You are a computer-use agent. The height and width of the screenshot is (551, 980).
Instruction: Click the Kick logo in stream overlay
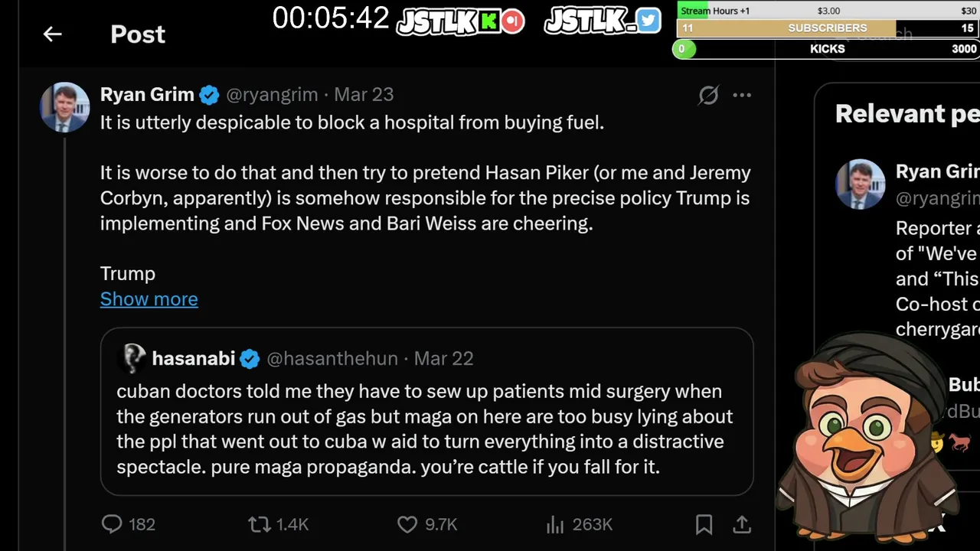[488, 21]
